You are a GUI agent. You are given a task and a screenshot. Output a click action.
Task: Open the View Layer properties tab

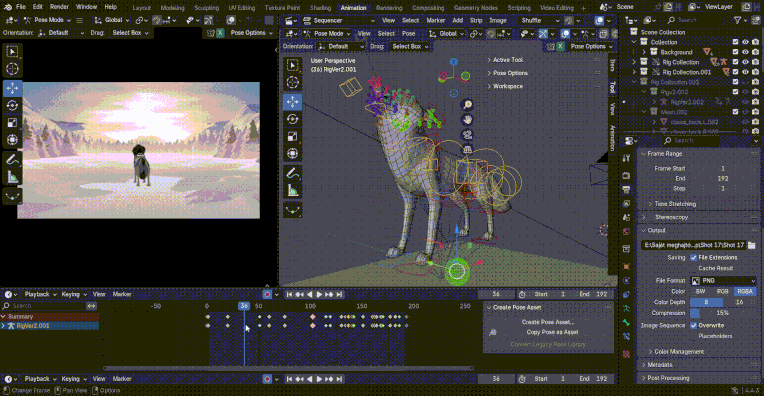point(627,204)
